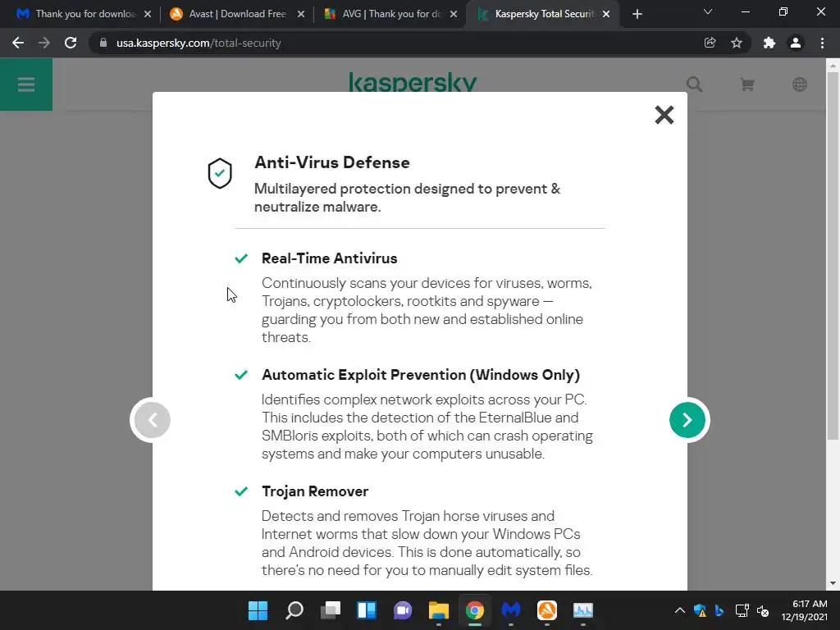840x630 pixels.
Task: Click the Anti-Virus Defense shield icon
Action: (220, 173)
